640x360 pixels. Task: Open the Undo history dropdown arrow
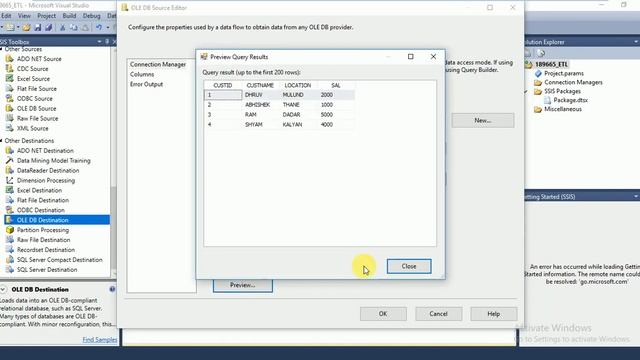point(108,28)
